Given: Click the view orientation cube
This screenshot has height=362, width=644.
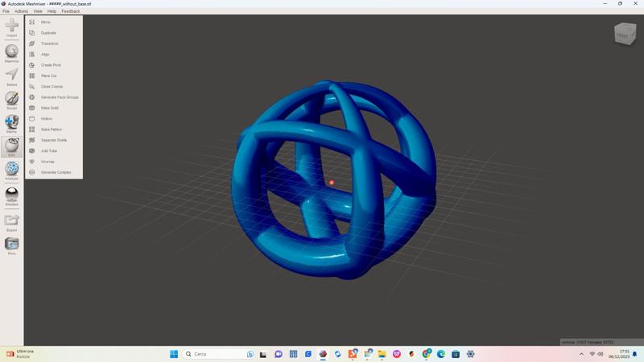Looking at the screenshot, I should pyautogui.click(x=625, y=34).
